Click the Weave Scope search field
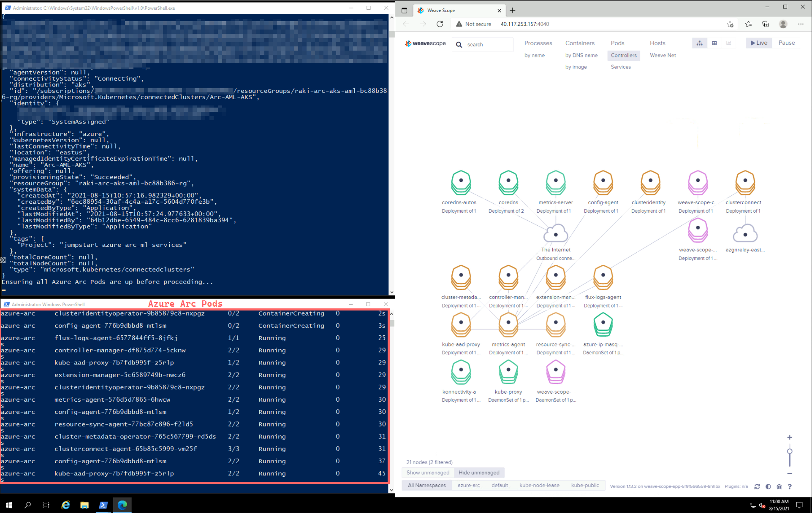This screenshot has height=513, width=812. (483, 45)
